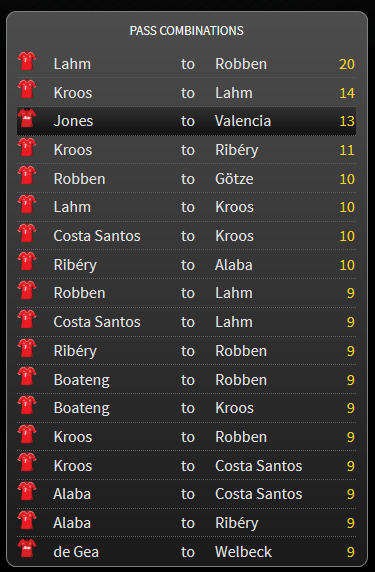Click Costa Santos receiver in Alaba row
This screenshot has width=375, height=572.
coord(259,494)
